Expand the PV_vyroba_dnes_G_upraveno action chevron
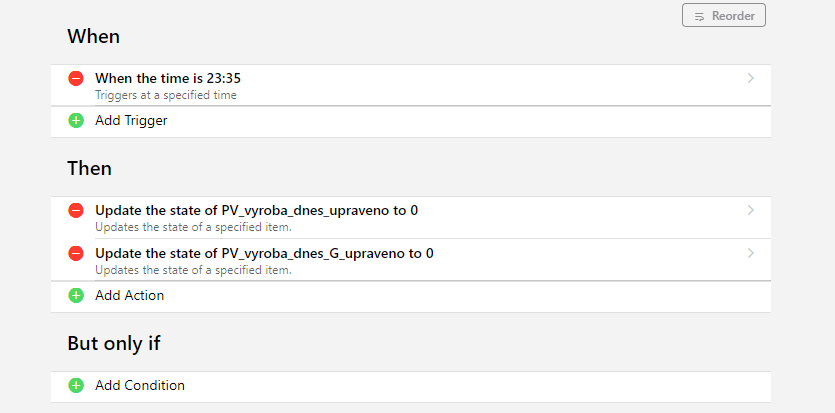 pyautogui.click(x=751, y=253)
